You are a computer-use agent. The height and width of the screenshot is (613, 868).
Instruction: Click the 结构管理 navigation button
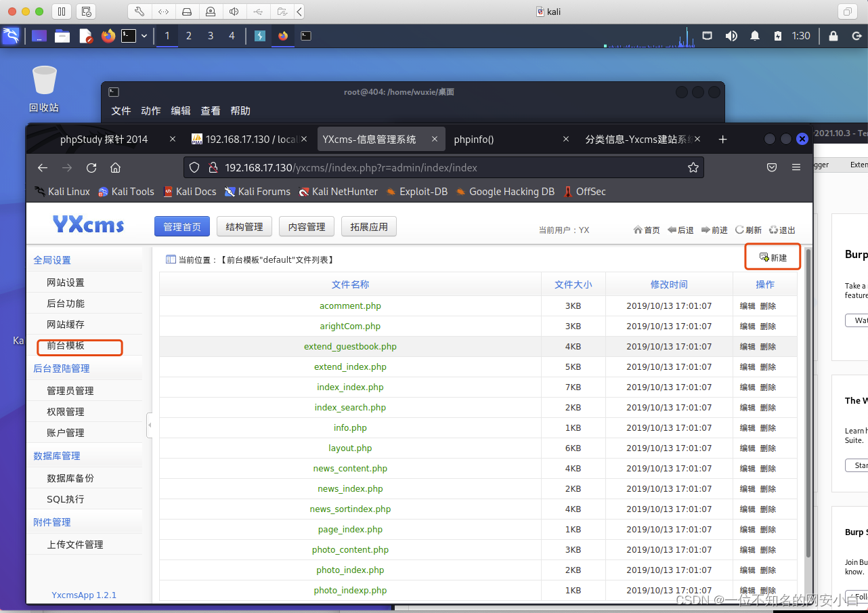click(244, 227)
